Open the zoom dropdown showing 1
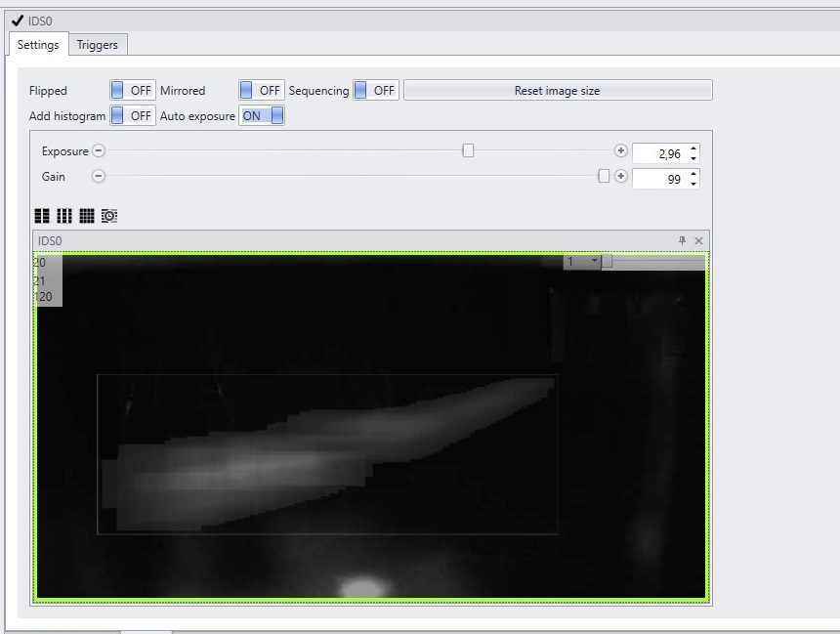 [x=582, y=262]
